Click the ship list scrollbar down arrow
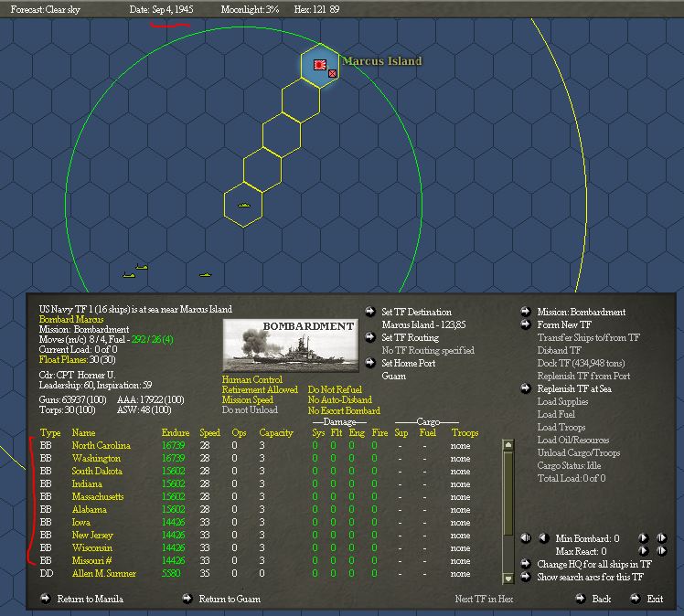Viewport: 684px width, 616px height. (x=508, y=579)
